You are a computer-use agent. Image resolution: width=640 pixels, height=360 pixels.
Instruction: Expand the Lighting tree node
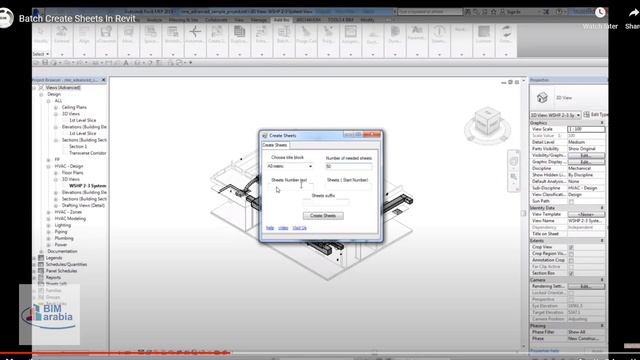pos(49,225)
